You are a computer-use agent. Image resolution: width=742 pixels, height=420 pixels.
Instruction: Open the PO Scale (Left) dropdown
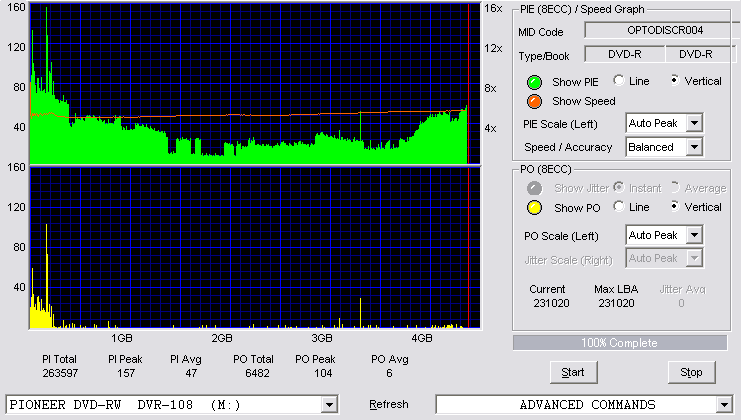(694, 235)
